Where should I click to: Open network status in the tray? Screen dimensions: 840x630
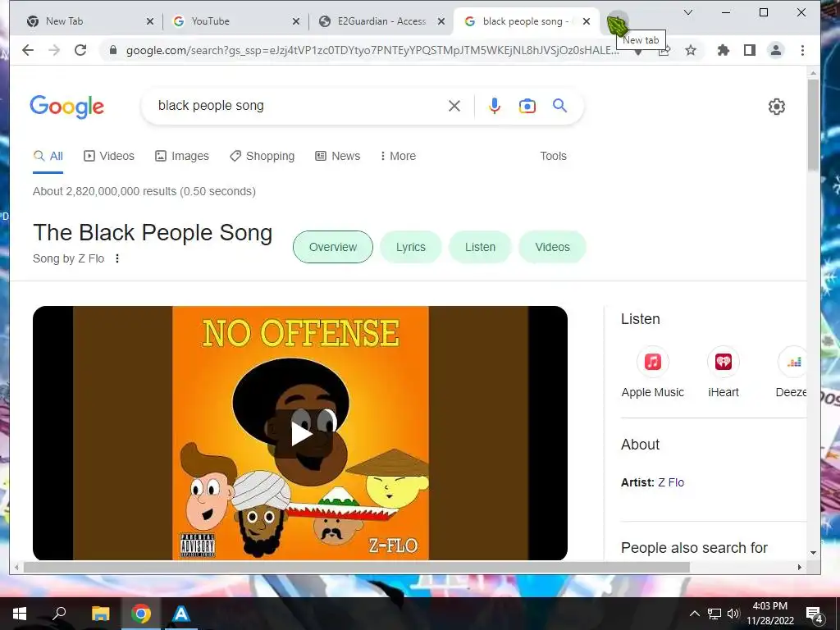[x=714, y=614]
